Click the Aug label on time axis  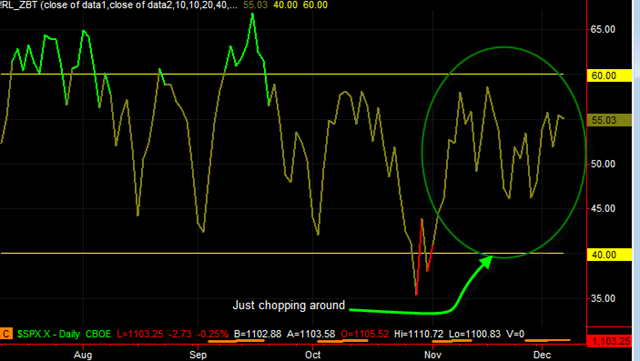(x=83, y=355)
